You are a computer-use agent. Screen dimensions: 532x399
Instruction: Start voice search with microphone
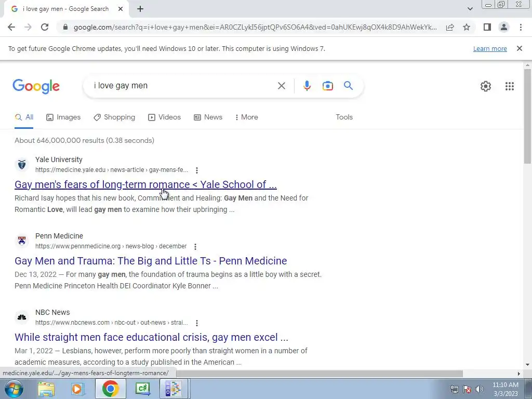tap(307, 86)
